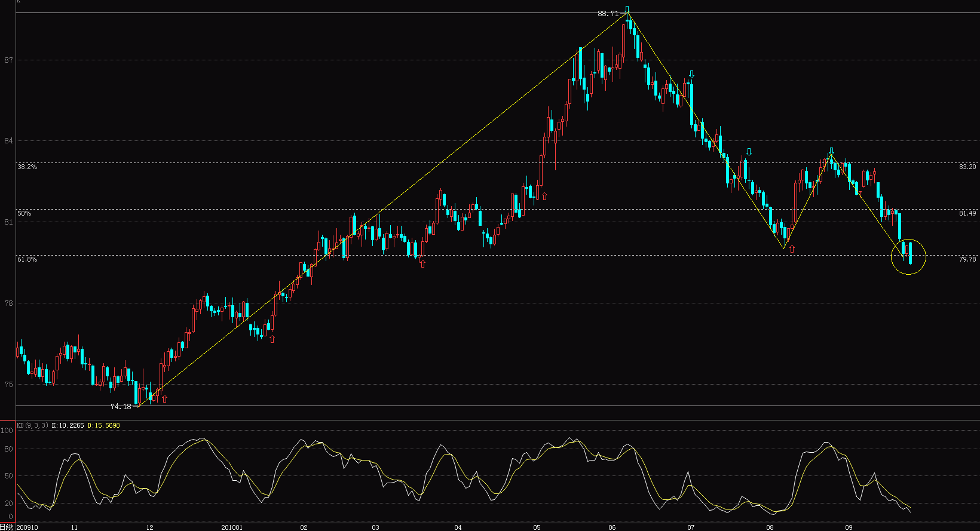Click the 78 price axis label

(8, 303)
